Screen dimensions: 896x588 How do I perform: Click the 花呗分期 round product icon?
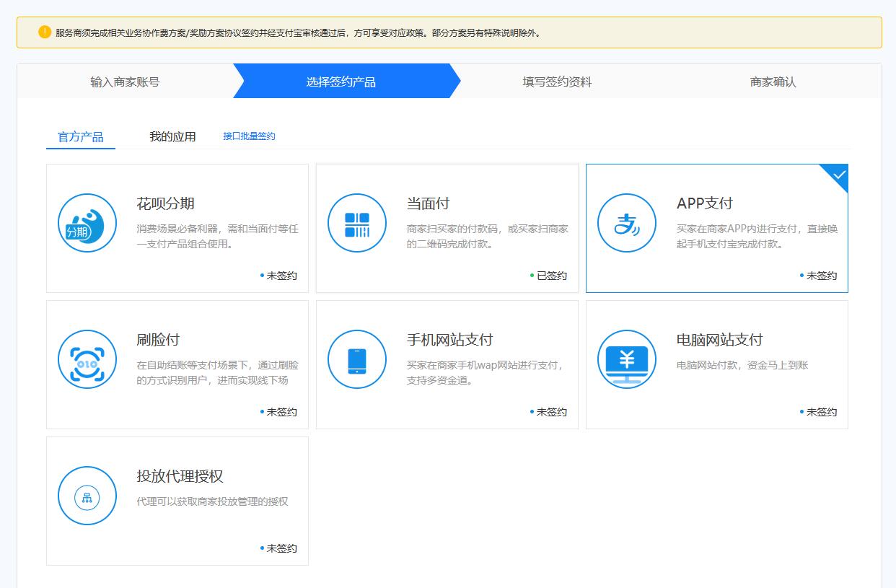pyautogui.click(x=87, y=223)
